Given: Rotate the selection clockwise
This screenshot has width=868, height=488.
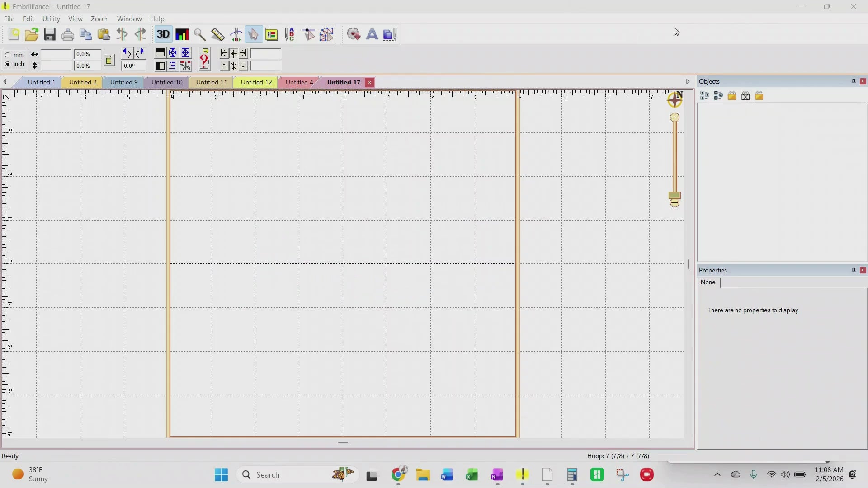Looking at the screenshot, I should (x=140, y=53).
